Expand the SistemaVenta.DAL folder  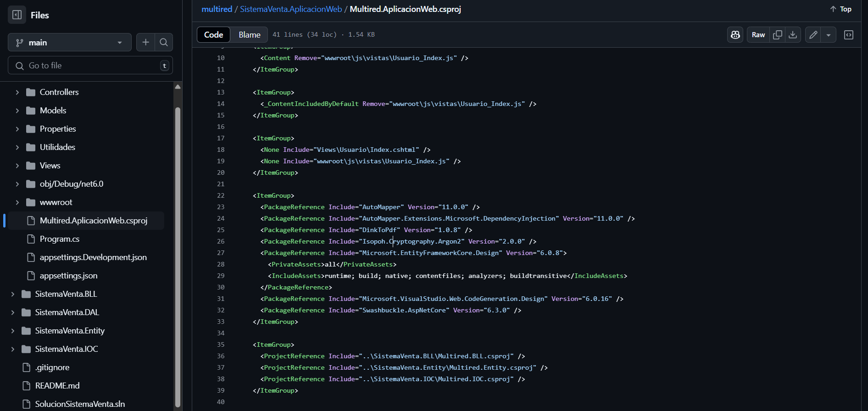point(13,312)
